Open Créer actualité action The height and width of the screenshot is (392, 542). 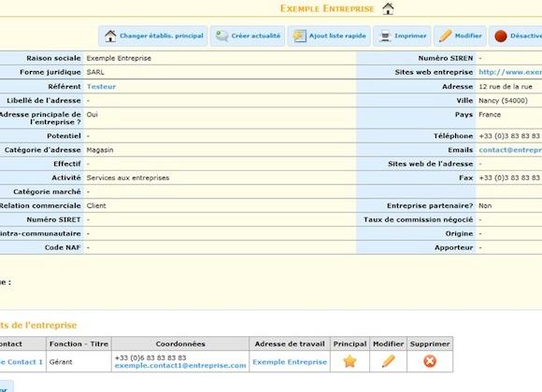(x=248, y=35)
